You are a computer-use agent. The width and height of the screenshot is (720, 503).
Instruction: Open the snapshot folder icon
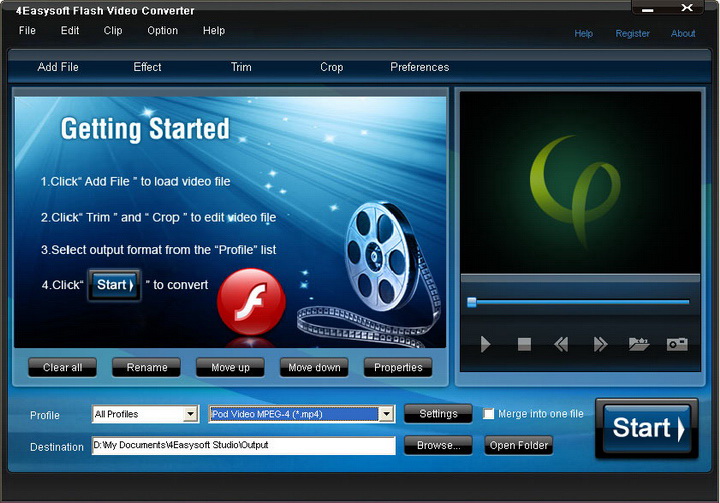[638, 344]
